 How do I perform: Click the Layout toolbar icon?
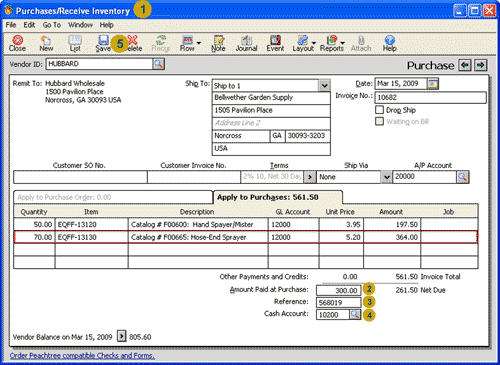(x=303, y=43)
